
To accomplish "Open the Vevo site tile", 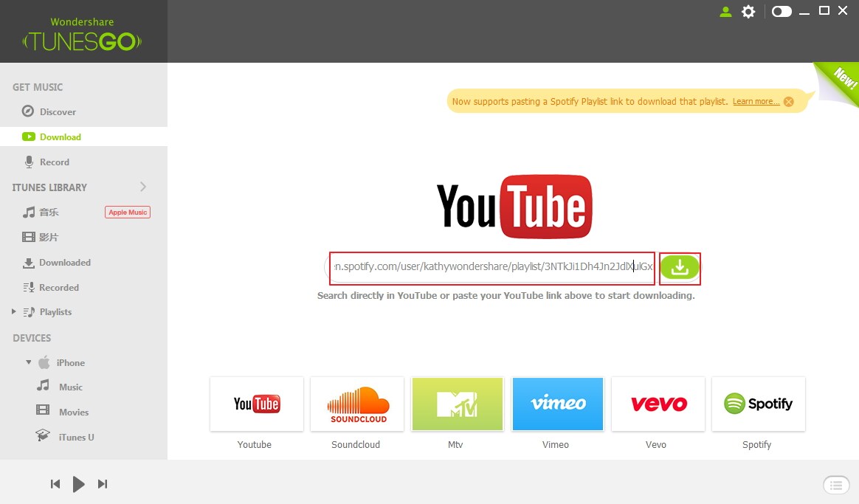I will point(658,404).
